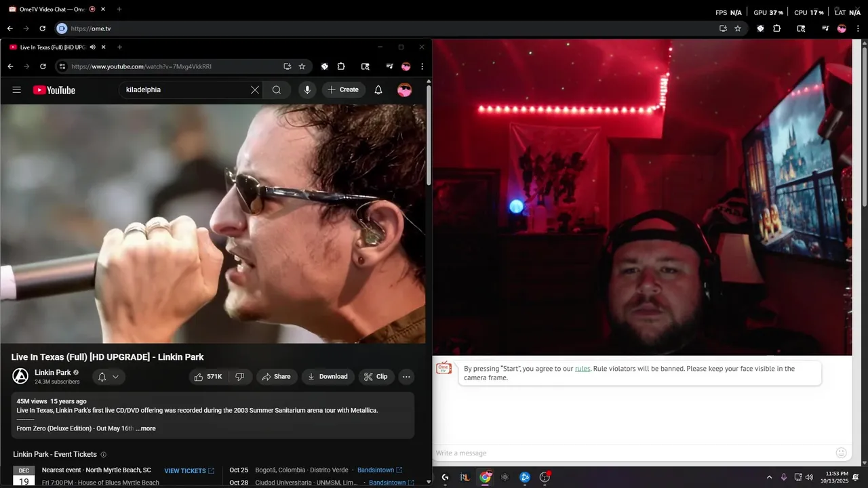This screenshot has height=488, width=868.
Task: Open profile avatar in OmeTV browser toolbar
Action: [842, 28]
